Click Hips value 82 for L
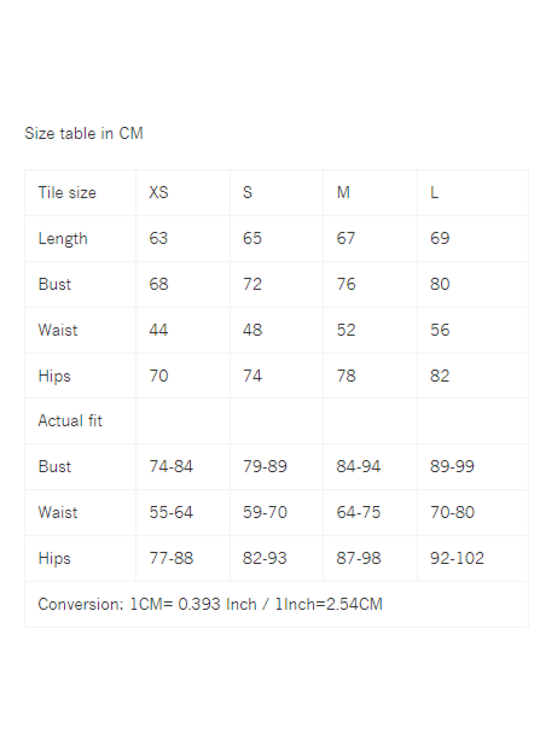The image size is (540, 756). (x=440, y=376)
